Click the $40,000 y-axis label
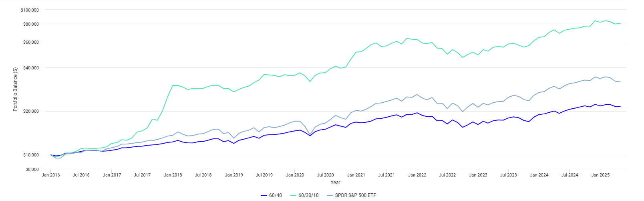The image size is (644, 201). click(x=31, y=68)
